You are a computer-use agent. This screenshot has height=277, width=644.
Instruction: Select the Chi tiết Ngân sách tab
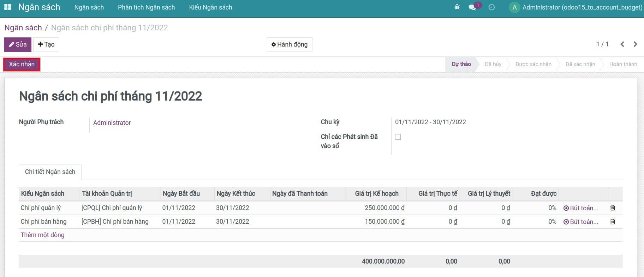pyautogui.click(x=50, y=172)
